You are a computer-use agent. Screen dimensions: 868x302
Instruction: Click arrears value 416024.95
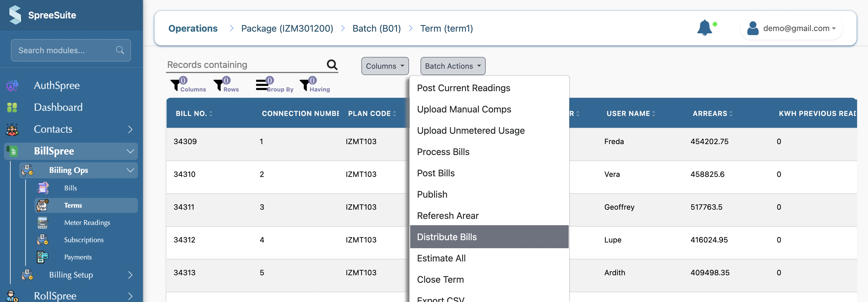pos(709,240)
